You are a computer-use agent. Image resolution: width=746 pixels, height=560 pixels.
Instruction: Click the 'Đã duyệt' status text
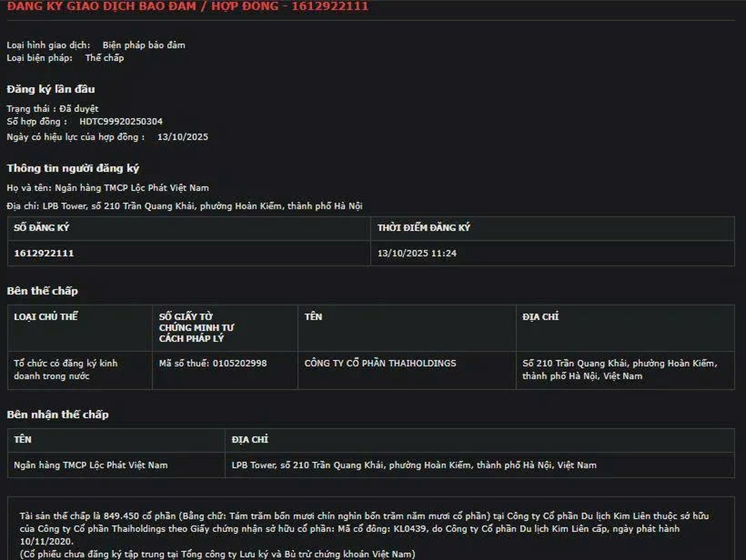(x=79, y=109)
